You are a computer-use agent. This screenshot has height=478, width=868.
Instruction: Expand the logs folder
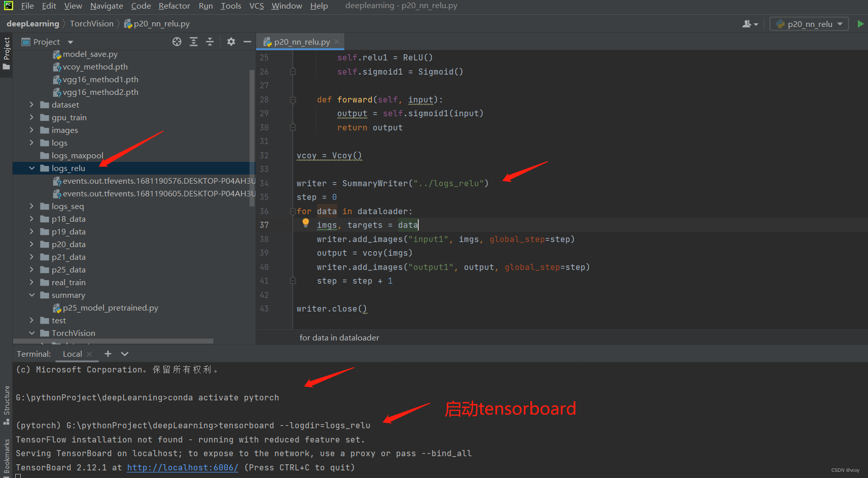(x=31, y=143)
